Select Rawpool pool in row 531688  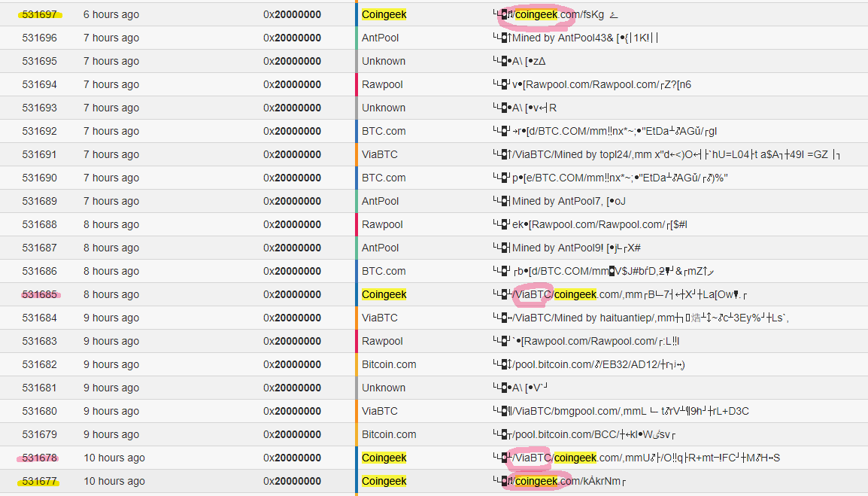coord(382,224)
